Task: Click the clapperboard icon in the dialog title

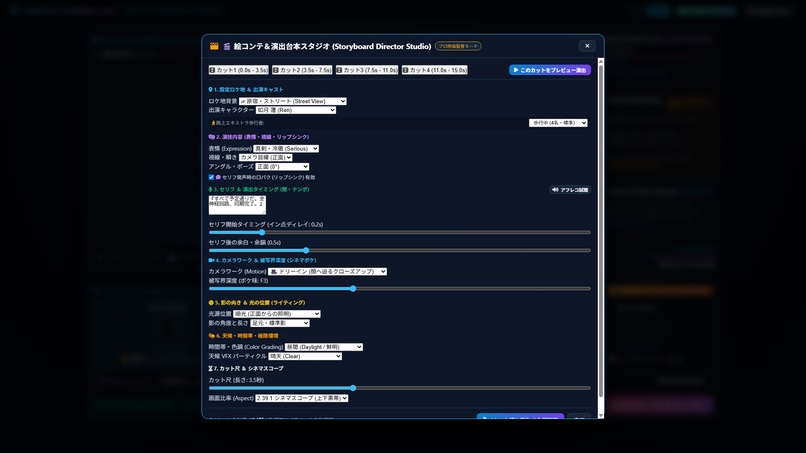Action: coord(214,46)
